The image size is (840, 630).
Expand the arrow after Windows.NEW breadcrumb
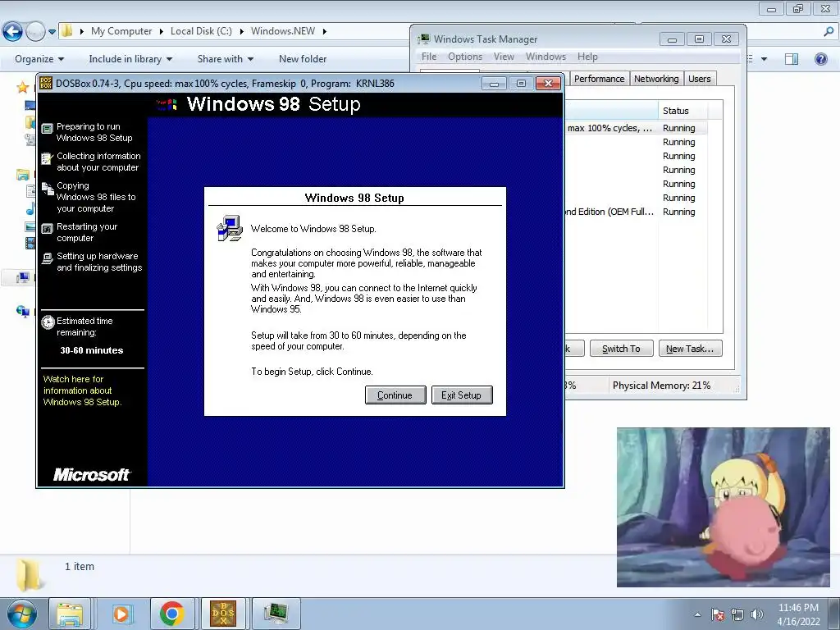point(324,31)
